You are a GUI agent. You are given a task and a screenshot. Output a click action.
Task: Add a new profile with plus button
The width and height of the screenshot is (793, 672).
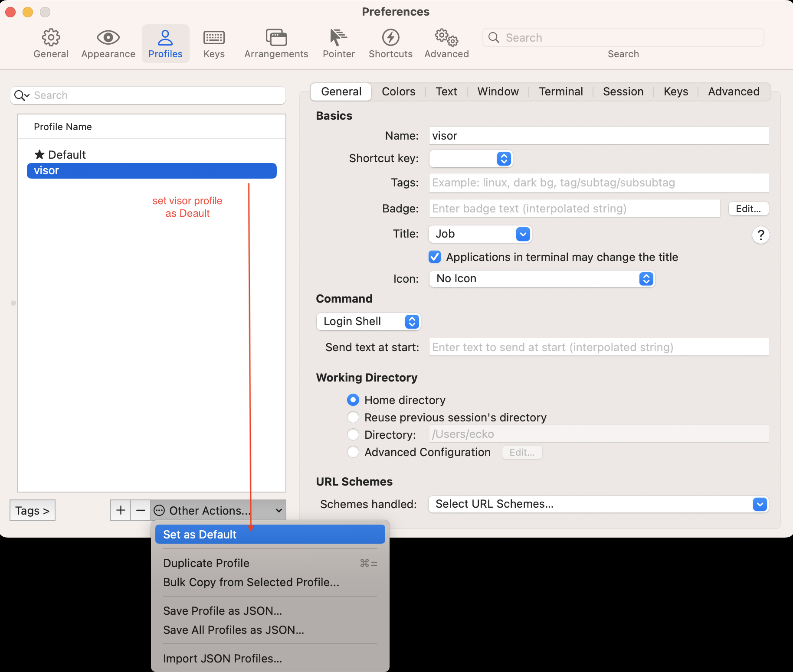[121, 510]
